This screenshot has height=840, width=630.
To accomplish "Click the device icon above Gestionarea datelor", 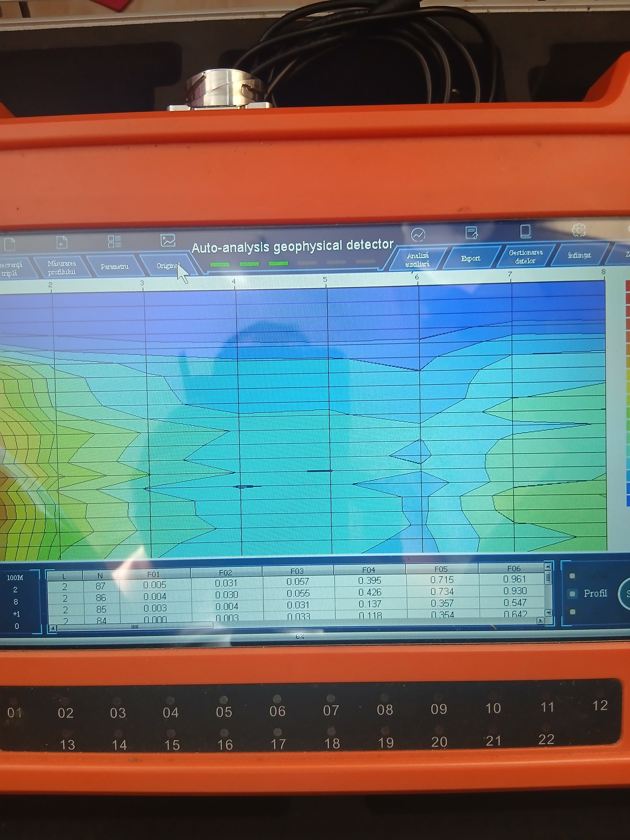I will [525, 232].
